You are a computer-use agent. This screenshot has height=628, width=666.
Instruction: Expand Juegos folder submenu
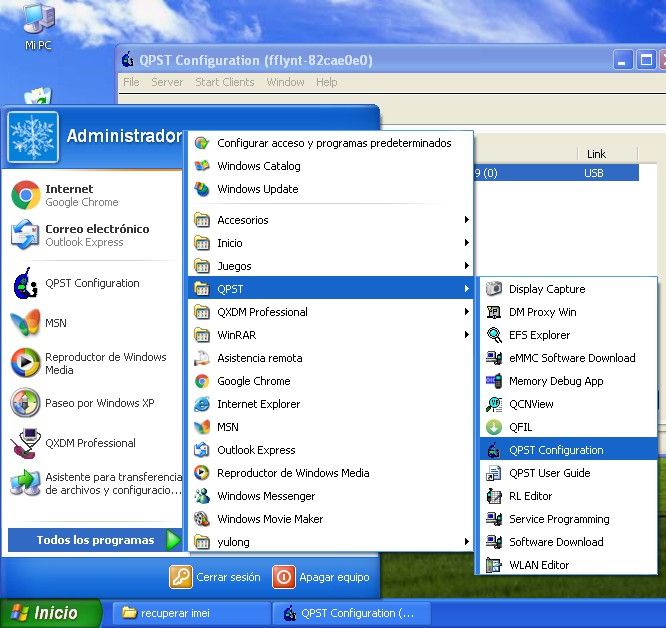pos(330,266)
